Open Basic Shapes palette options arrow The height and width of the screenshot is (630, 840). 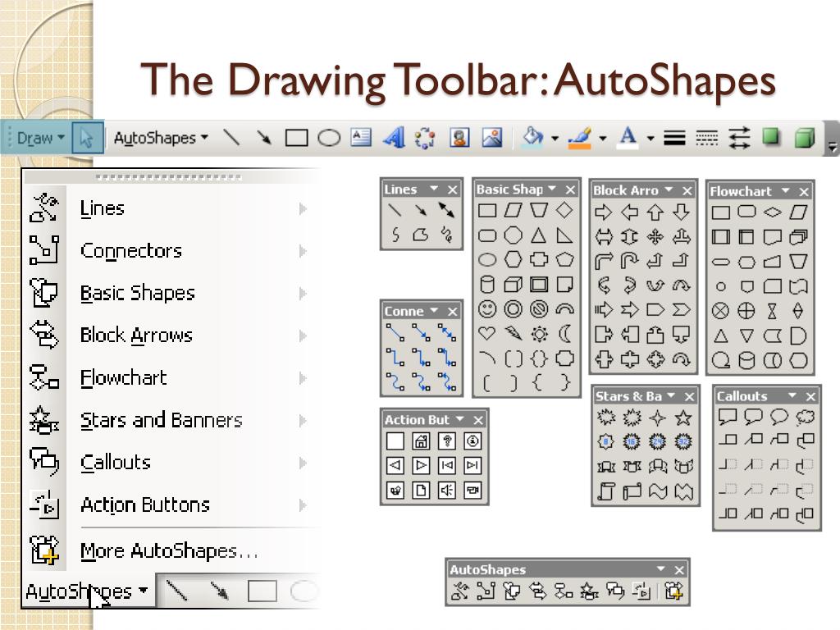point(552,189)
